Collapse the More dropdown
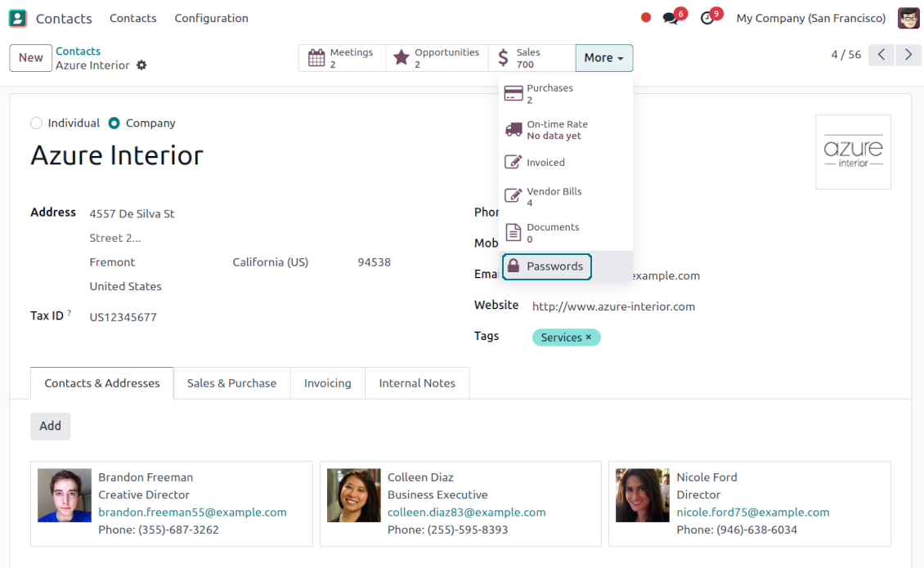This screenshot has width=924, height=568. click(x=603, y=58)
